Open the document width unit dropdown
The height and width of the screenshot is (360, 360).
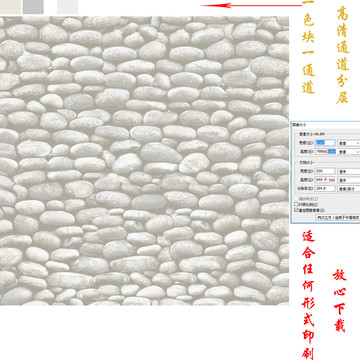pyautogui.click(x=349, y=171)
